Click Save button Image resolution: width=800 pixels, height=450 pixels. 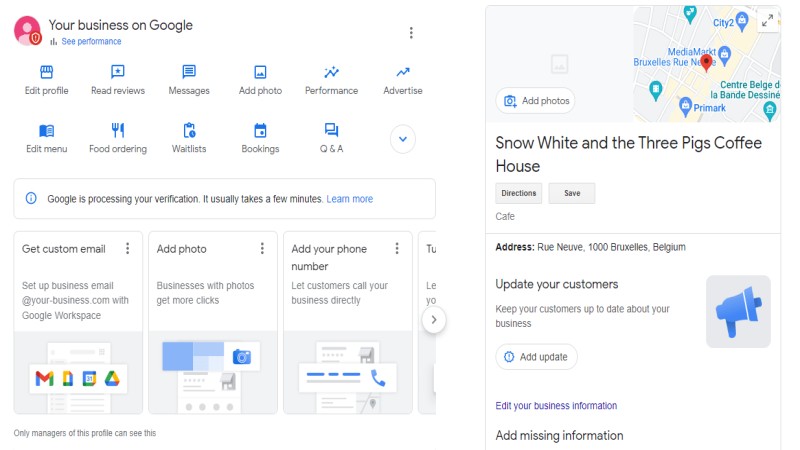tap(572, 193)
